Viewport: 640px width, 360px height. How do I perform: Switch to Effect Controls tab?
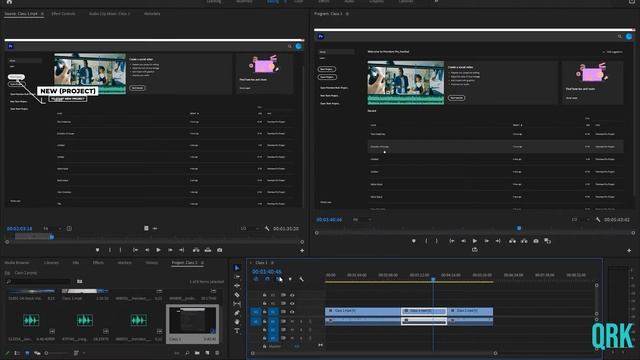click(x=63, y=13)
